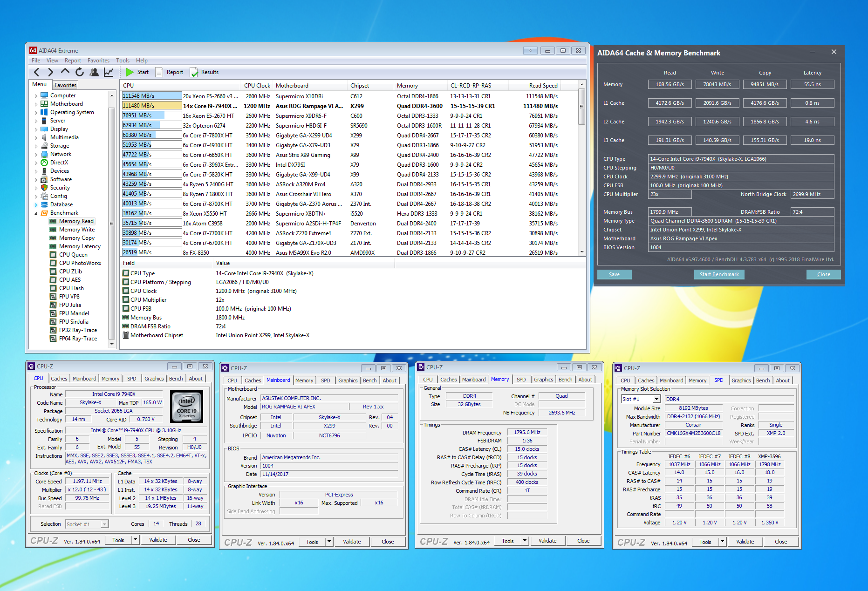Sort by CPU Clock column header
This screenshot has height=591, width=868.
coord(257,86)
